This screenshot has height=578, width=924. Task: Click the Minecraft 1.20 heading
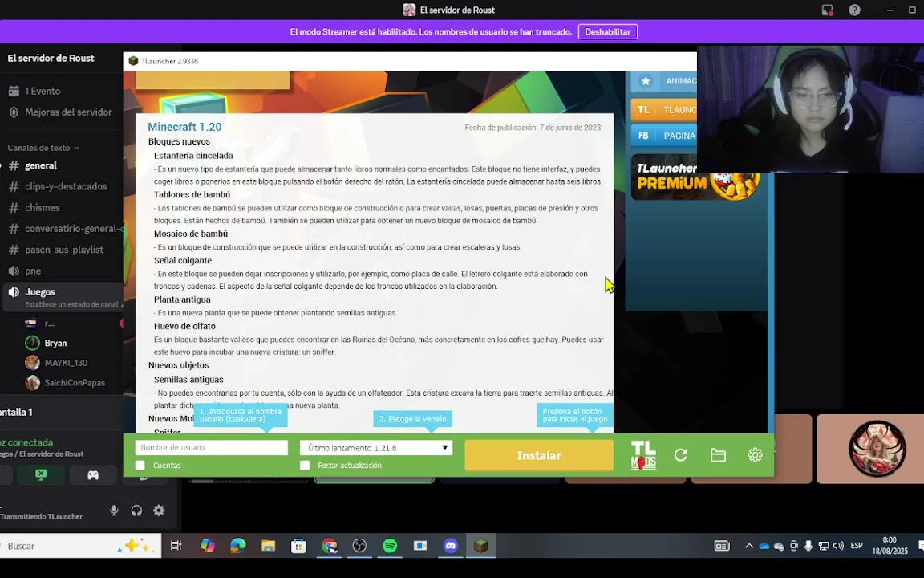(184, 127)
